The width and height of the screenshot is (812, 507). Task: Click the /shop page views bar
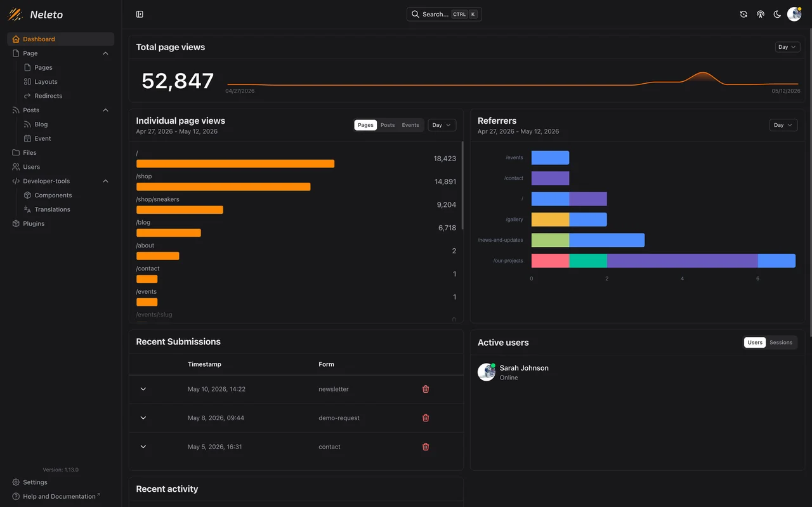point(223,187)
